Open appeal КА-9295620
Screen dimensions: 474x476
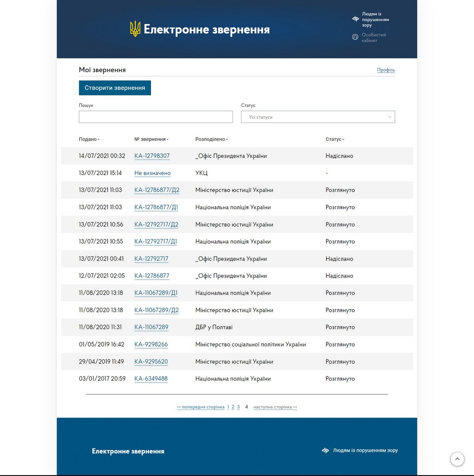coord(151,362)
